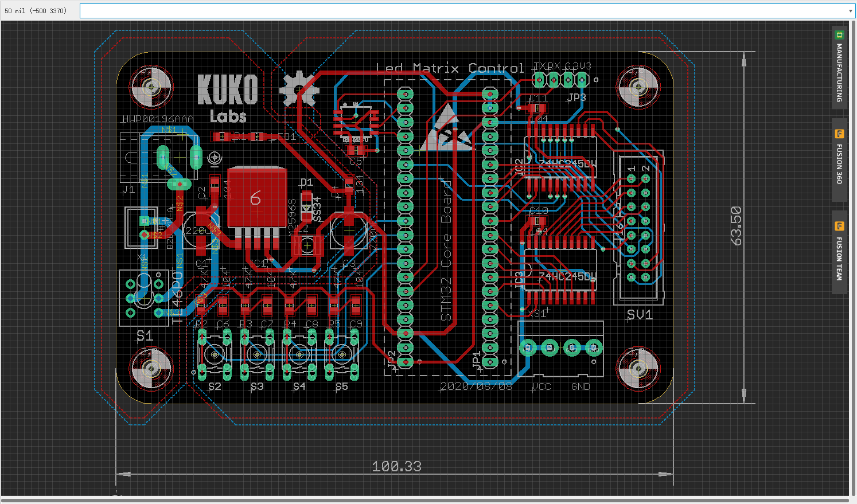
Task: Click the 'VCC' terminal label
Action: point(541,386)
